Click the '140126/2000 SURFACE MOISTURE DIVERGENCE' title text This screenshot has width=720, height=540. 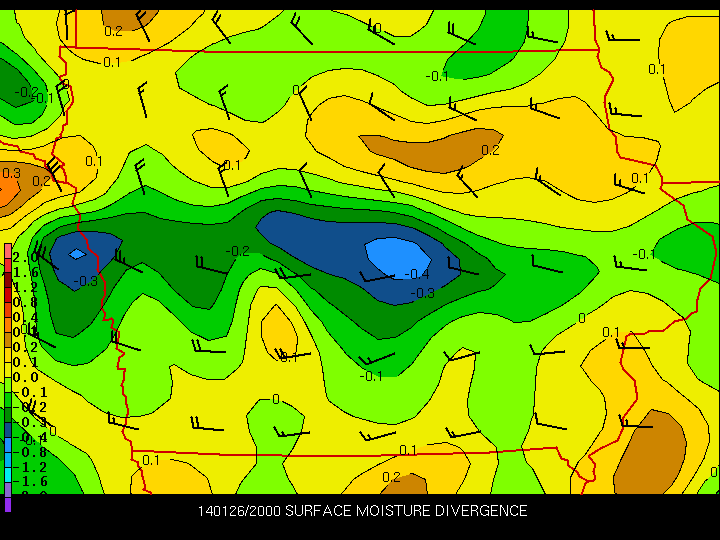click(362, 511)
